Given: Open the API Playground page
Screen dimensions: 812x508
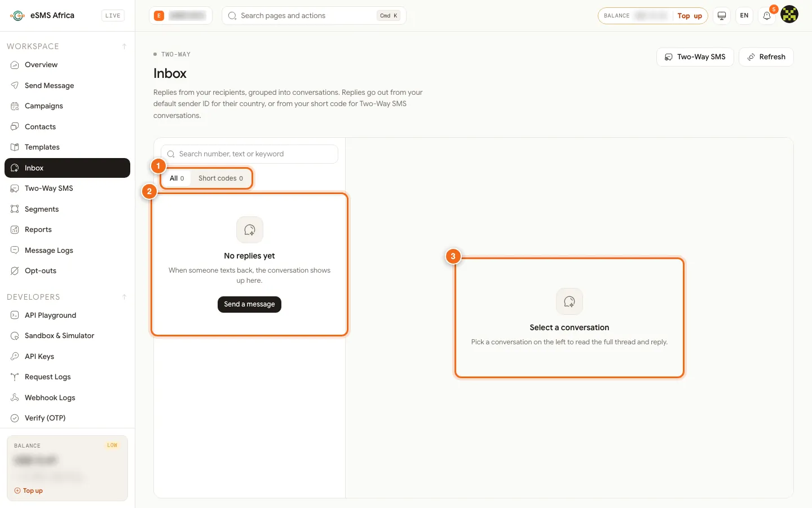Looking at the screenshot, I should click(67, 316).
